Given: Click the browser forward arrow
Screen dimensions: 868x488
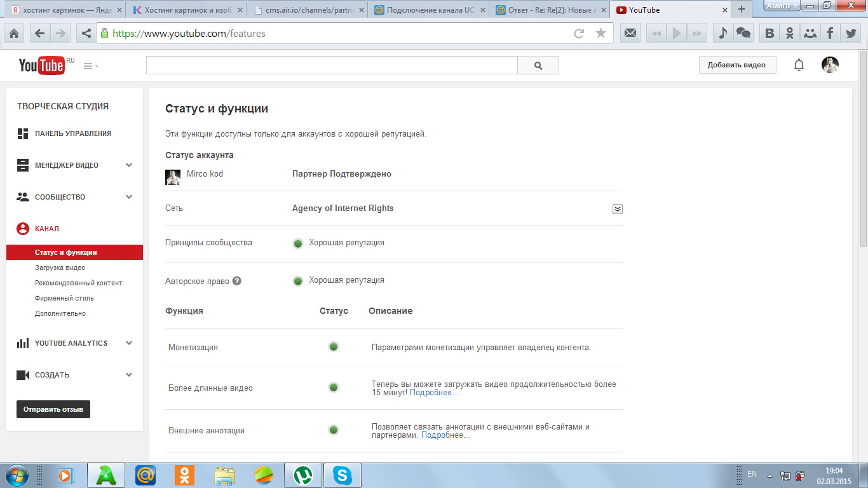Looking at the screenshot, I should click(61, 34).
